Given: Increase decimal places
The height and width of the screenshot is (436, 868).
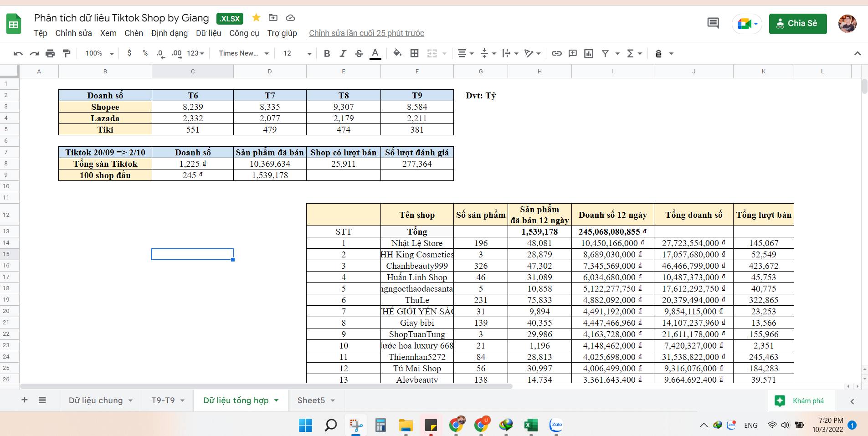Looking at the screenshot, I should [177, 54].
